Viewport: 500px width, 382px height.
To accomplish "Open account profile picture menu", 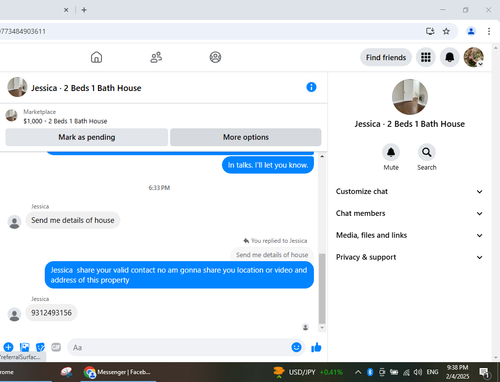I will point(474,57).
